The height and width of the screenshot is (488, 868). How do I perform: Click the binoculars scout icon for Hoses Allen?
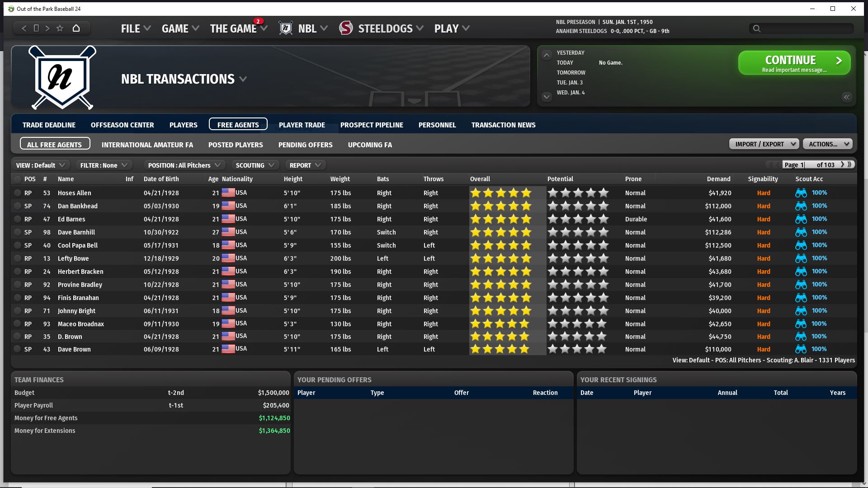[x=801, y=193]
